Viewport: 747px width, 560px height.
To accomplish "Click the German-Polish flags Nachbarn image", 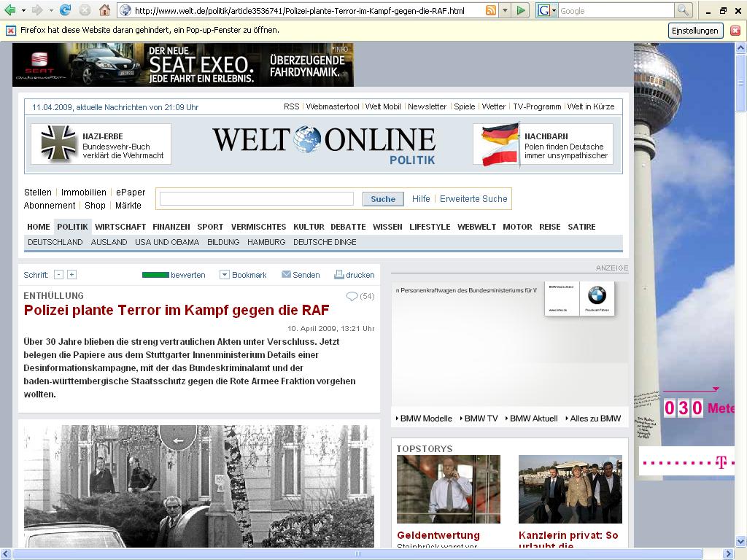I will (500, 145).
